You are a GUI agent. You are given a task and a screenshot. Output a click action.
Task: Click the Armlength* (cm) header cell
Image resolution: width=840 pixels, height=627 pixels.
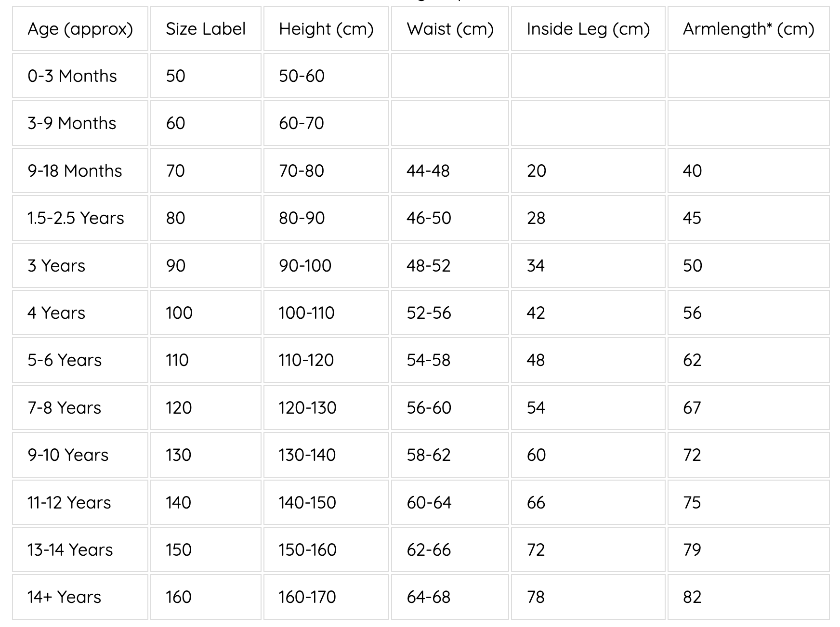click(748, 29)
